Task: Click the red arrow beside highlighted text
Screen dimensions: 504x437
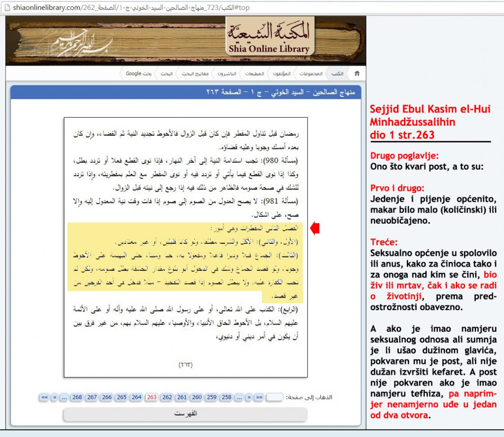Action: click(315, 228)
